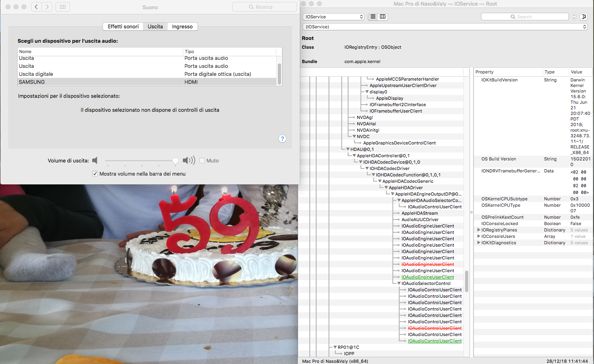Image resolution: width=594 pixels, height=364 pixels.
Task: Select the red struck-through IOAudioEngineUserClient entry
Action: tap(428, 264)
